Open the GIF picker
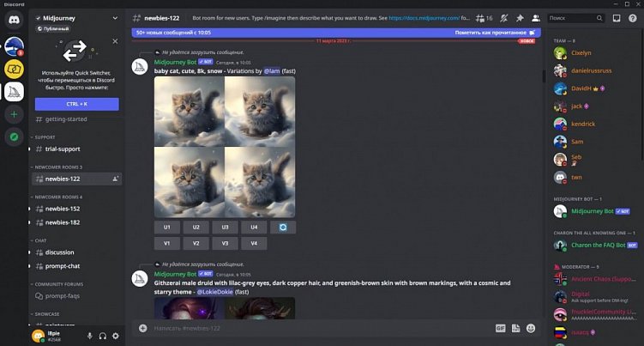The height and width of the screenshot is (346, 644). 500,328
